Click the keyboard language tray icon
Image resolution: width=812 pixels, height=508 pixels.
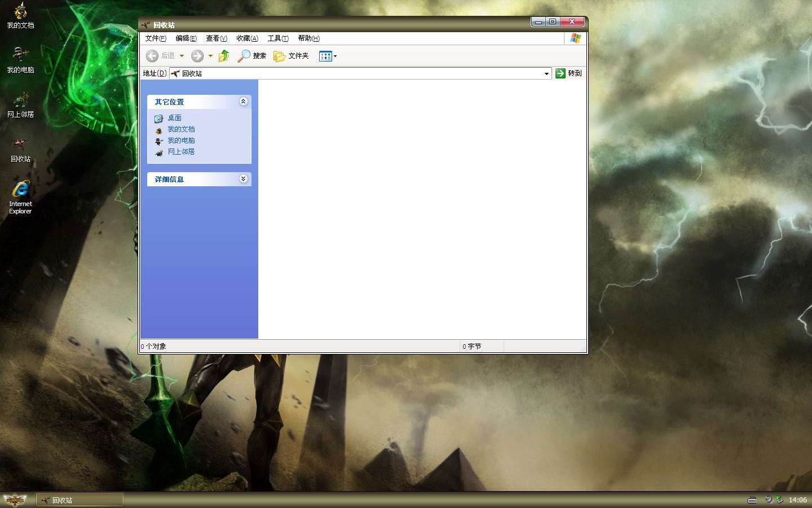752,500
